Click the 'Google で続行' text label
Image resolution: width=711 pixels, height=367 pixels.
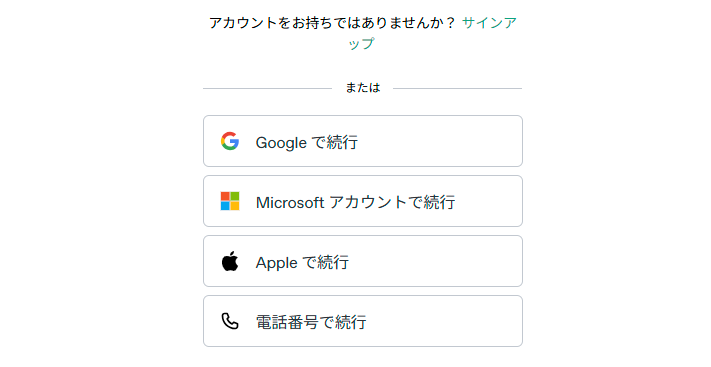pos(307,142)
